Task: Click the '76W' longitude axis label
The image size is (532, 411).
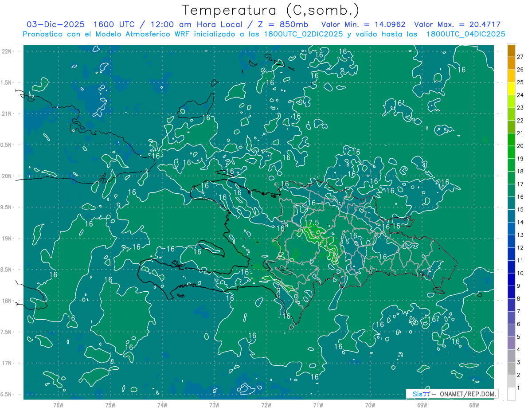Action: click(x=58, y=405)
